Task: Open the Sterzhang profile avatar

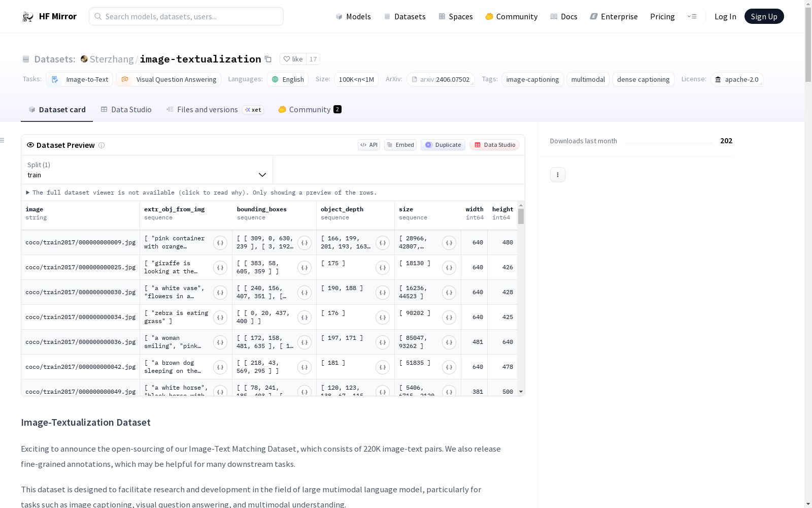Action: tap(84, 59)
